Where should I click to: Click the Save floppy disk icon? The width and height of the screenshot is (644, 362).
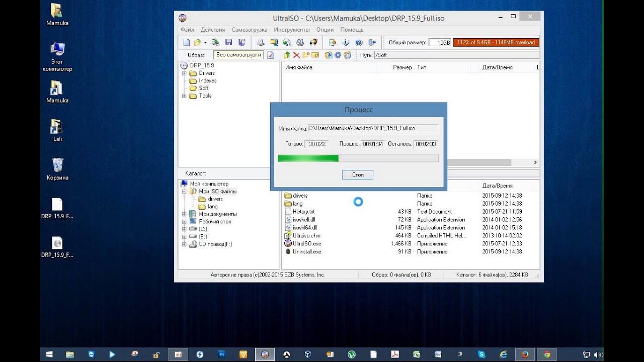[x=229, y=43]
